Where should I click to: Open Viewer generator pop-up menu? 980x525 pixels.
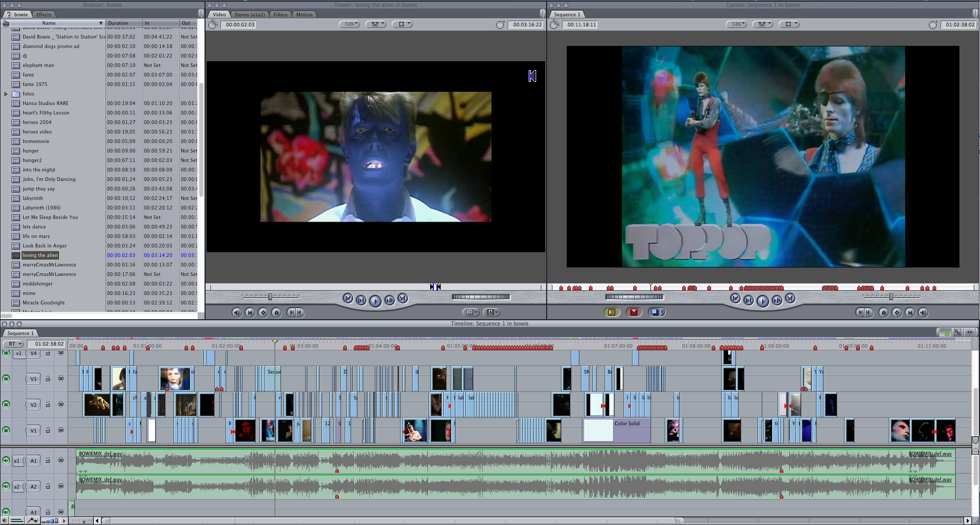click(491, 312)
